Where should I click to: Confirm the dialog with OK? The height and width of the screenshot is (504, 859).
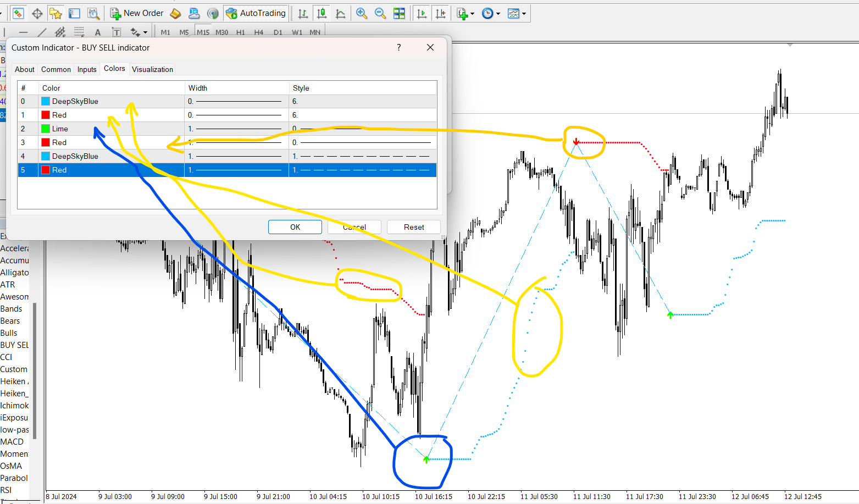[295, 227]
